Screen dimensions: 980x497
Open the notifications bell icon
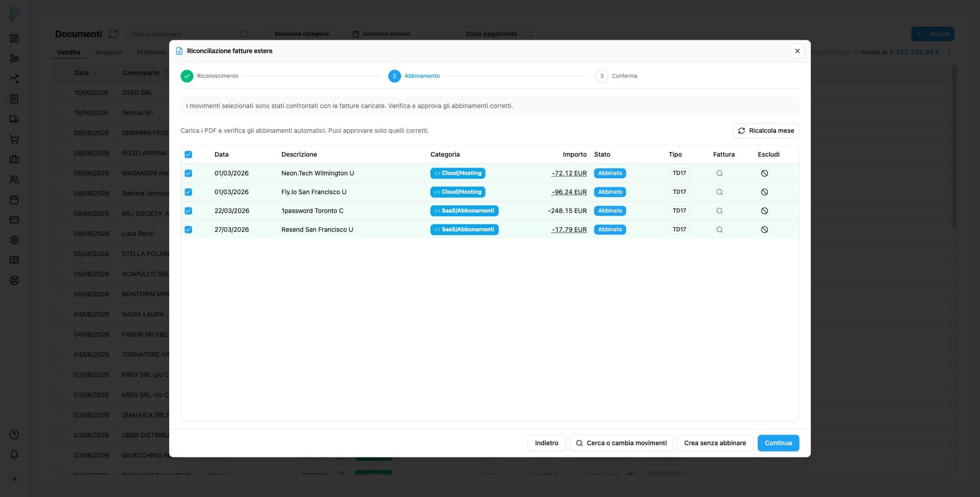14,455
